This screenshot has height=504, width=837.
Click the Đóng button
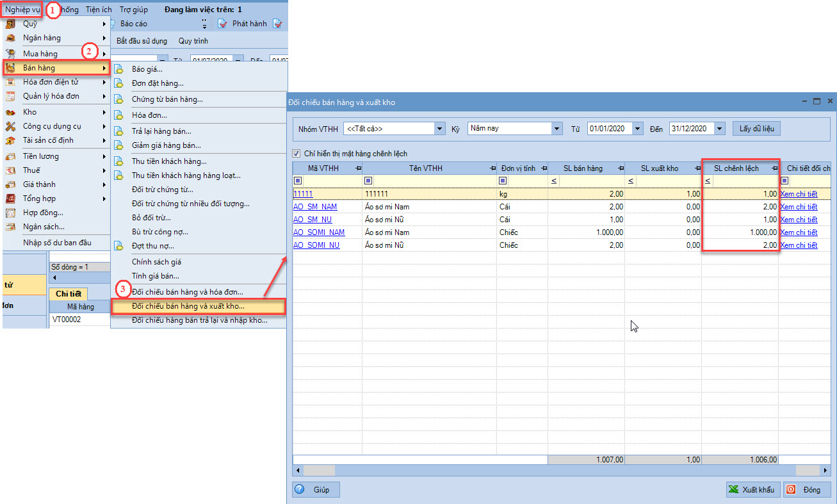tap(806, 489)
